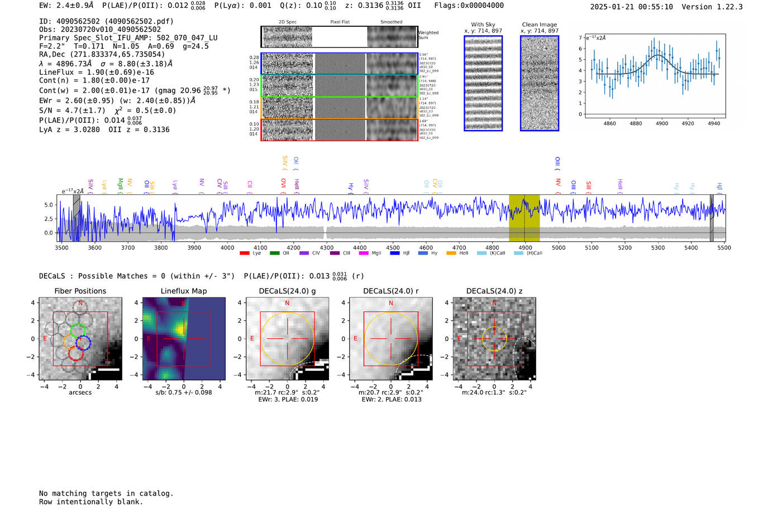Click the m:24.0 rc:1.3" caption

[494, 392]
